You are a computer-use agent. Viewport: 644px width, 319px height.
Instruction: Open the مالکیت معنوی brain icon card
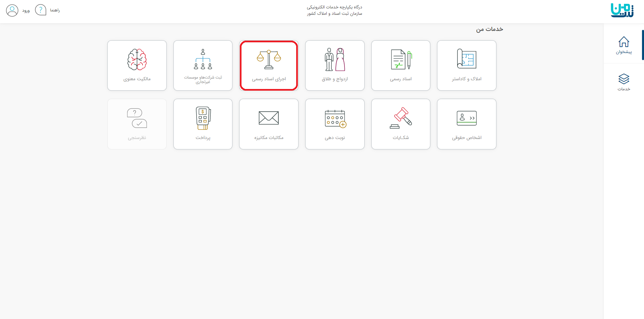tap(137, 65)
